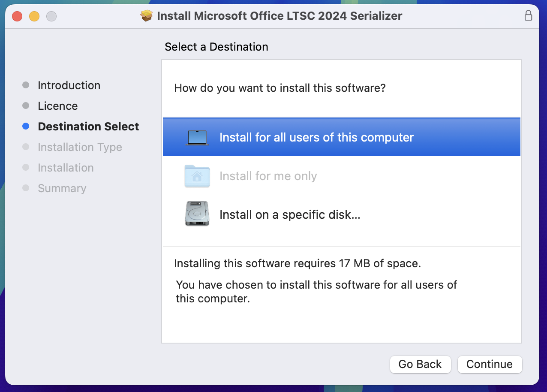Screen dimensions: 547x392
Task: Choose Install on a specific disk…
Action: [x=342, y=214]
